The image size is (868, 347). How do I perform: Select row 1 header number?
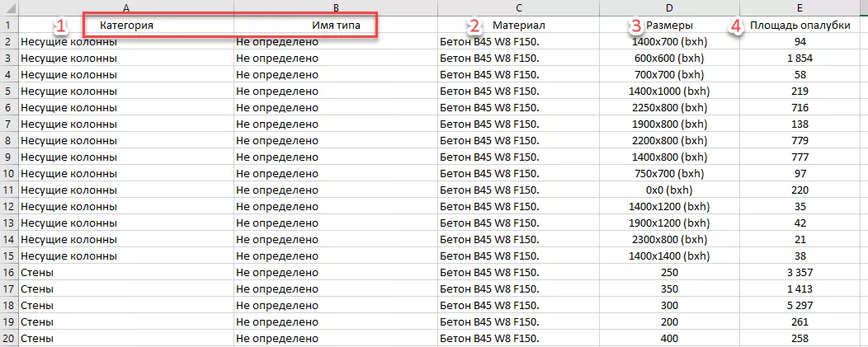[x=8, y=26]
